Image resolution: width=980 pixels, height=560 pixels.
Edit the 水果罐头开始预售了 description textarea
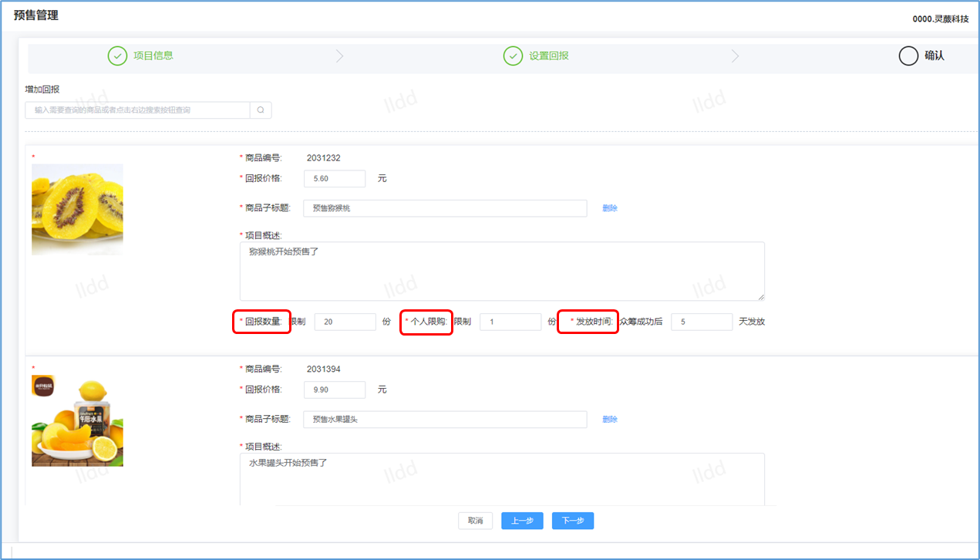(502, 479)
